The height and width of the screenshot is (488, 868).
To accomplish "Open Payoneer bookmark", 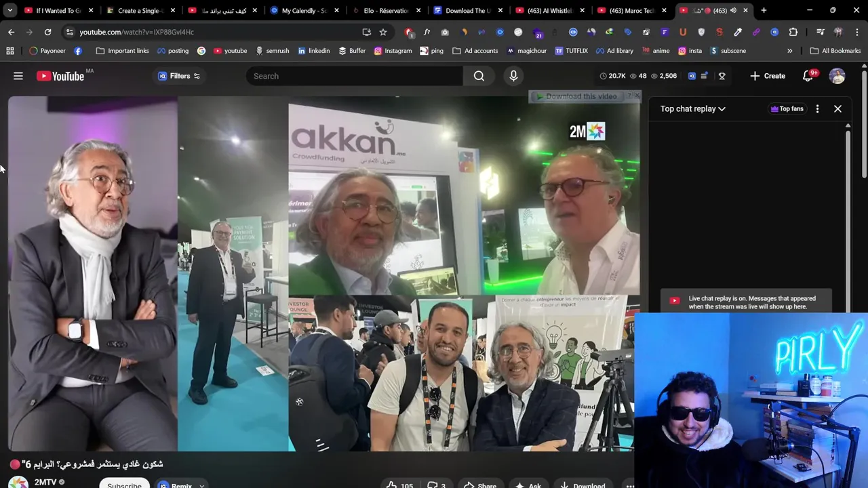I will point(47,51).
